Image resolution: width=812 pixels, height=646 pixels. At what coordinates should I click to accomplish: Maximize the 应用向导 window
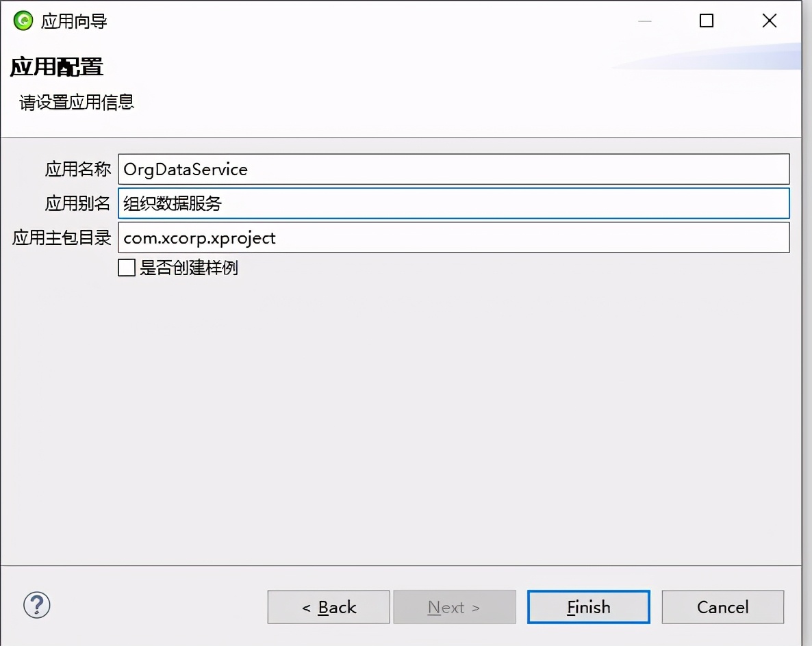707,21
